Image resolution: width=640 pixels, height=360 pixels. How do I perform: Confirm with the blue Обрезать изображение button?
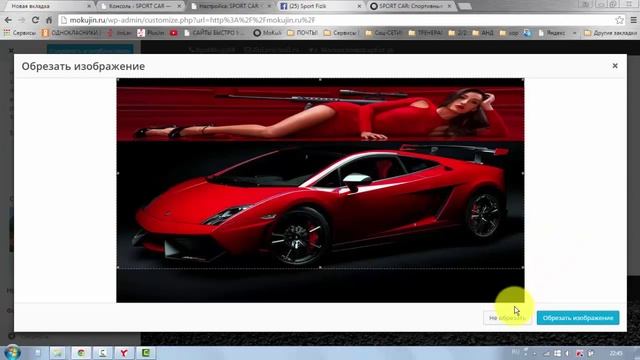click(x=578, y=318)
